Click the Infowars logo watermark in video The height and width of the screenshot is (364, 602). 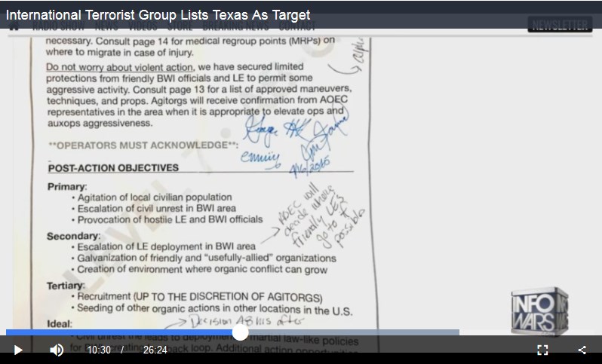539,311
